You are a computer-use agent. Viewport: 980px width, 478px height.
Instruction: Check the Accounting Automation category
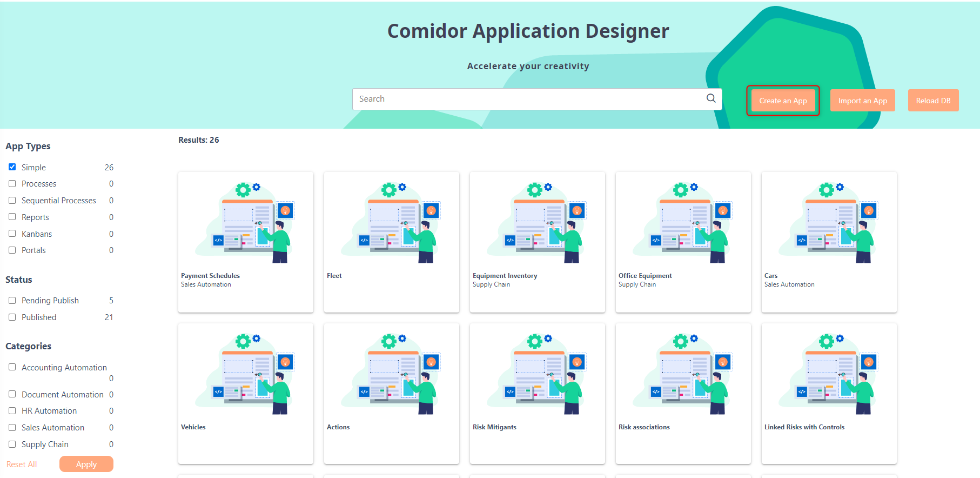tap(12, 367)
